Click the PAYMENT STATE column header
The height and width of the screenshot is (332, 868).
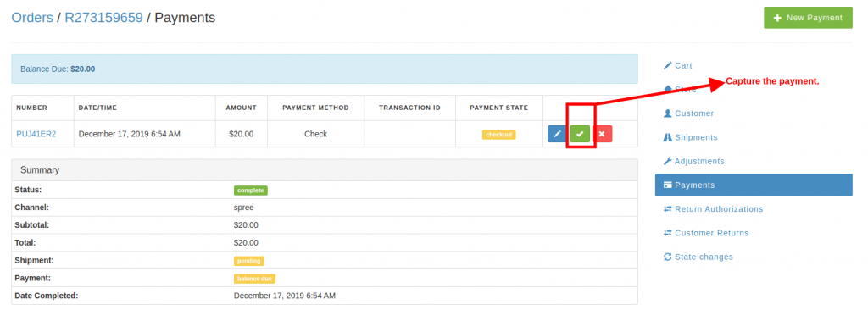tap(498, 108)
